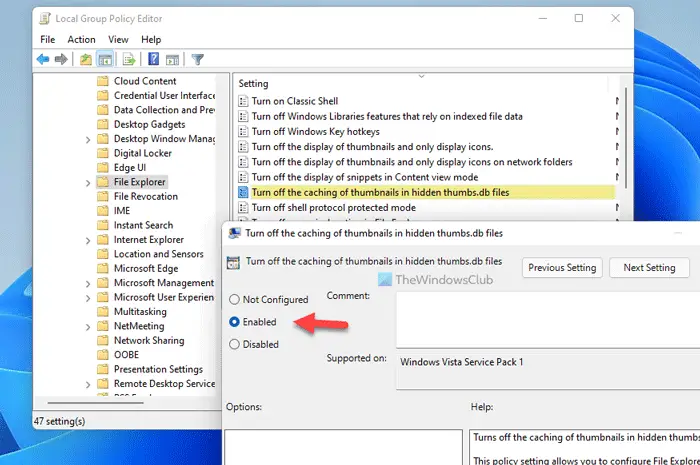Click policy icon beside Turn on Classic Shell

tap(243, 101)
